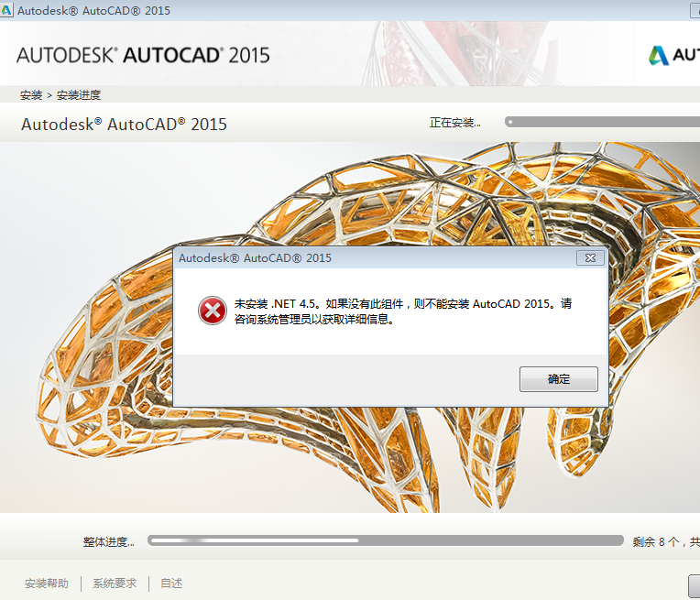700x600 pixels.
Task: Click the 整体进度... label
Action: [108, 542]
